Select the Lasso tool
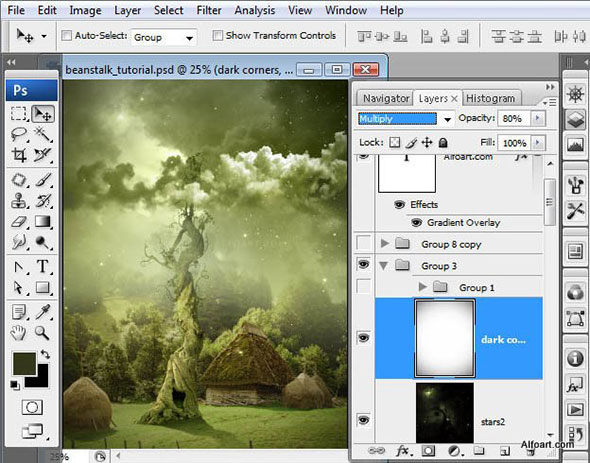The image size is (590, 463). (x=19, y=133)
